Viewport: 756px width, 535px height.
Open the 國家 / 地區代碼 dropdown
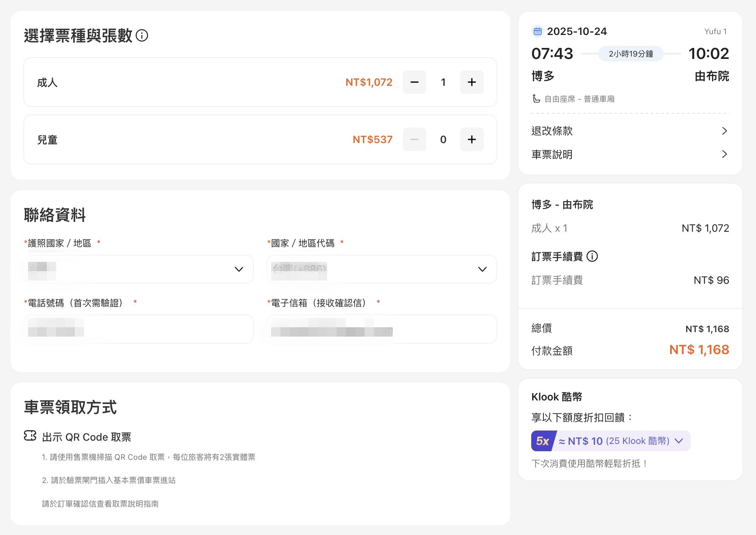(x=381, y=269)
